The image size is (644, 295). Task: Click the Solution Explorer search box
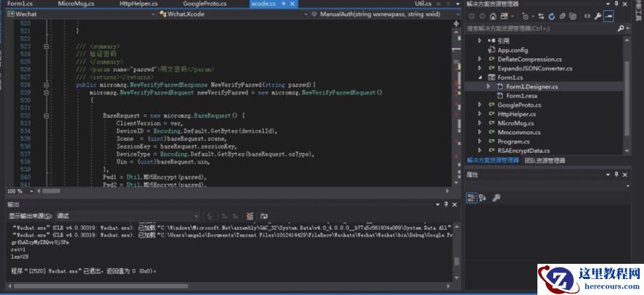point(540,28)
